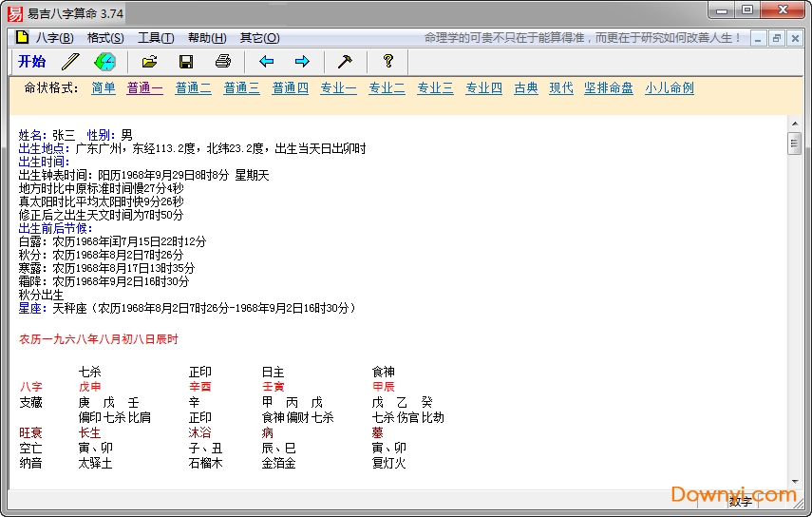Viewport: 812px width, 517px height.
Task: Save using the floppy disk icon
Action: [186, 62]
